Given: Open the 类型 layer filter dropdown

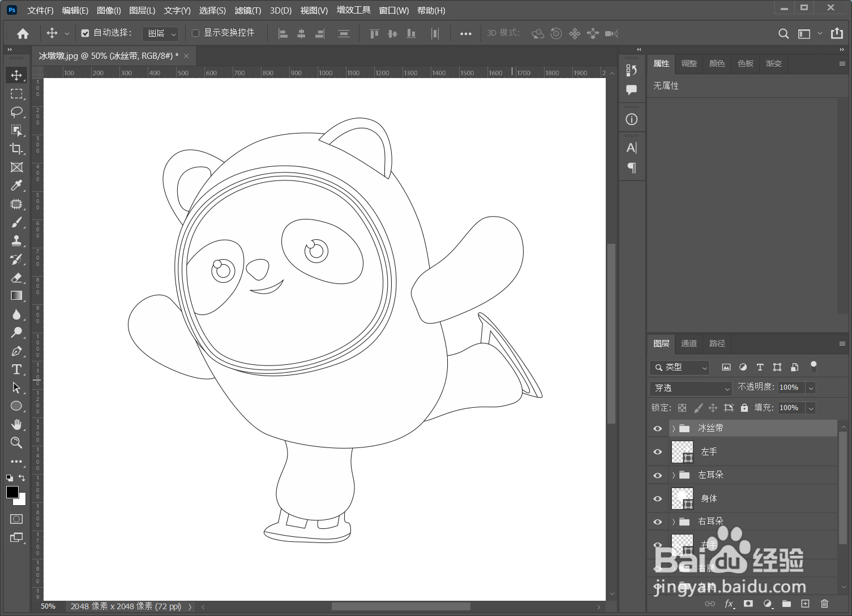Looking at the screenshot, I should point(679,368).
